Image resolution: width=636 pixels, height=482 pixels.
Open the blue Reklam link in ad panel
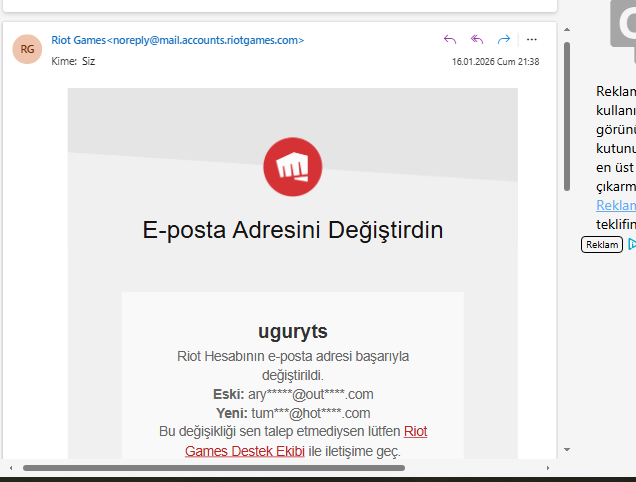point(616,205)
